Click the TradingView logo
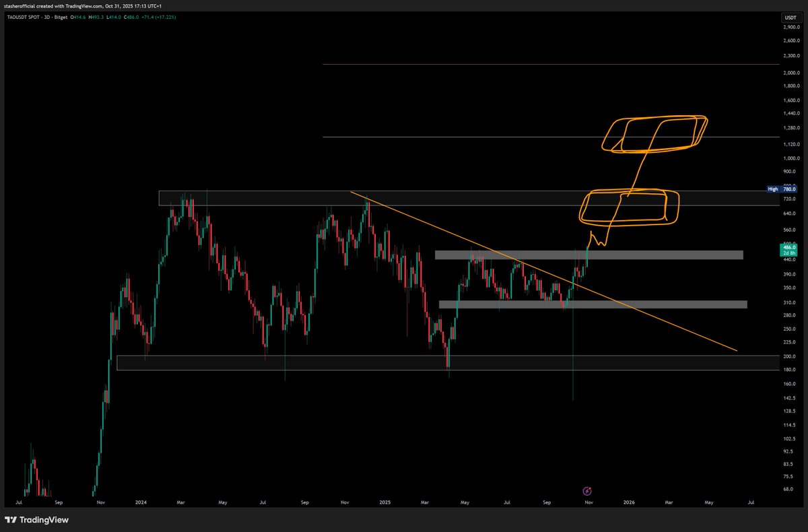Image resolution: width=808 pixels, height=532 pixels. tap(36, 520)
